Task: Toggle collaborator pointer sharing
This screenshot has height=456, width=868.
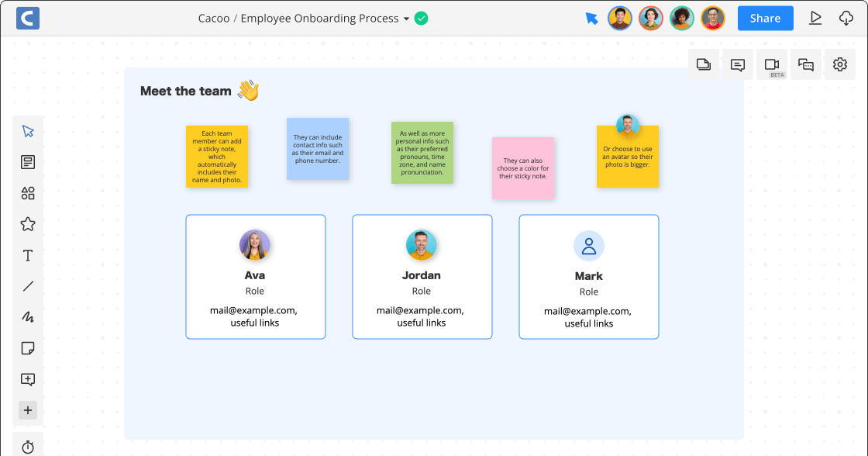Action: (591, 17)
